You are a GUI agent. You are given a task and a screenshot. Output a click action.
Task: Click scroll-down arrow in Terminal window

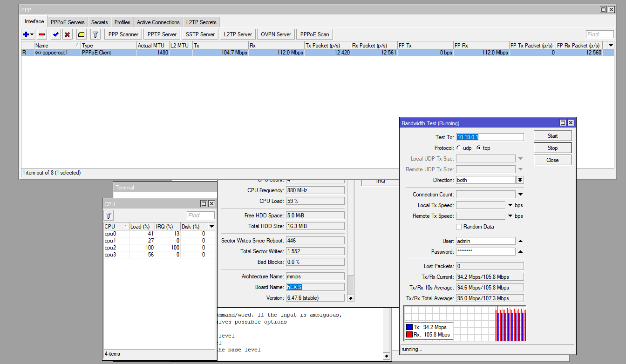(x=387, y=356)
